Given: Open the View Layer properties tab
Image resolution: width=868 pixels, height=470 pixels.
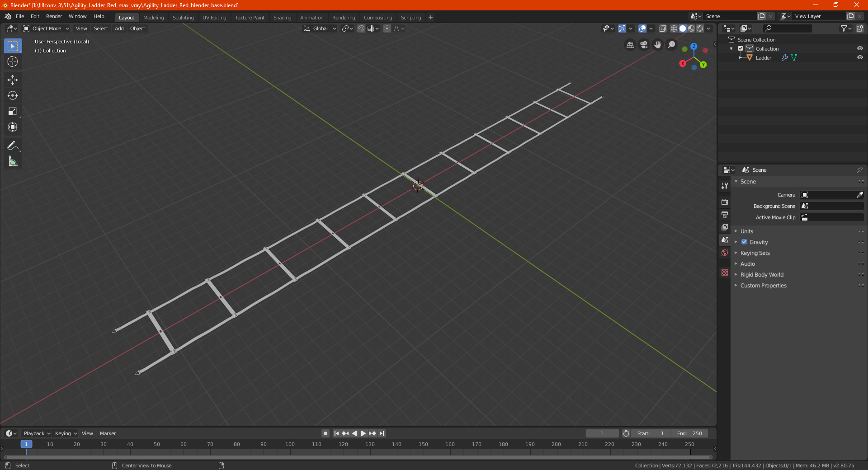Looking at the screenshot, I should click(x=725, y=227).
